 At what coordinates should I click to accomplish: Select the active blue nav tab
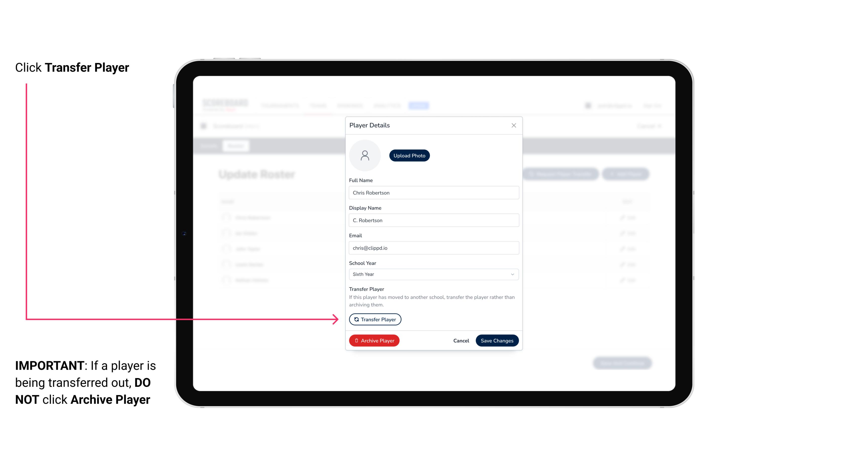(419, 105)
